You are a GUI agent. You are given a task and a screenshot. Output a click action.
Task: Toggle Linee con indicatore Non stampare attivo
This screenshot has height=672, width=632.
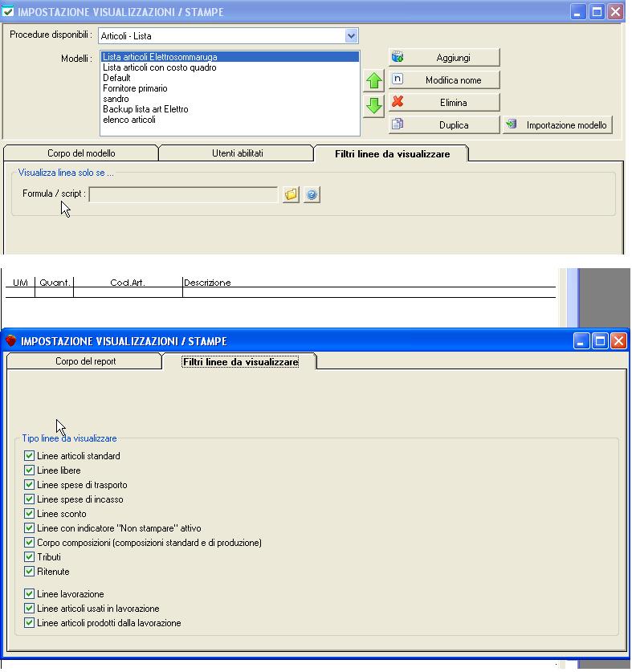click(x=29, y=528)
